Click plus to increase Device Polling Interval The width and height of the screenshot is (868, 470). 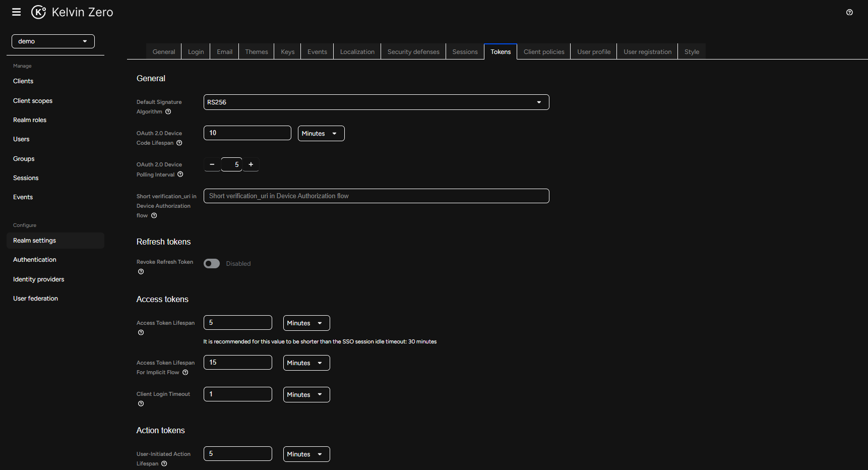tap(251, 164)
